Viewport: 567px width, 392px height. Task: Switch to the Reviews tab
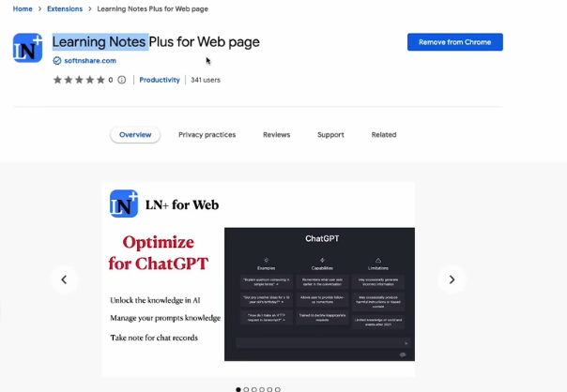277,135
